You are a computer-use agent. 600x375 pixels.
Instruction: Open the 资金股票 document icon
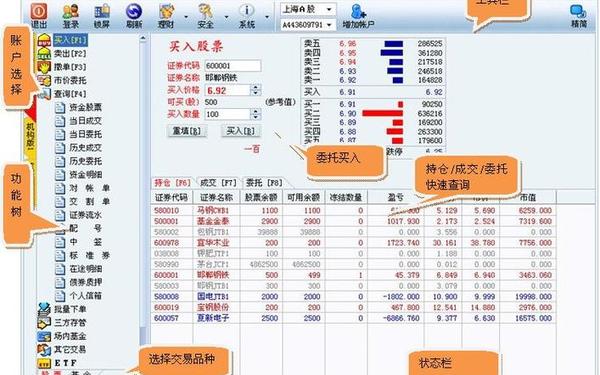click(60, 108)
